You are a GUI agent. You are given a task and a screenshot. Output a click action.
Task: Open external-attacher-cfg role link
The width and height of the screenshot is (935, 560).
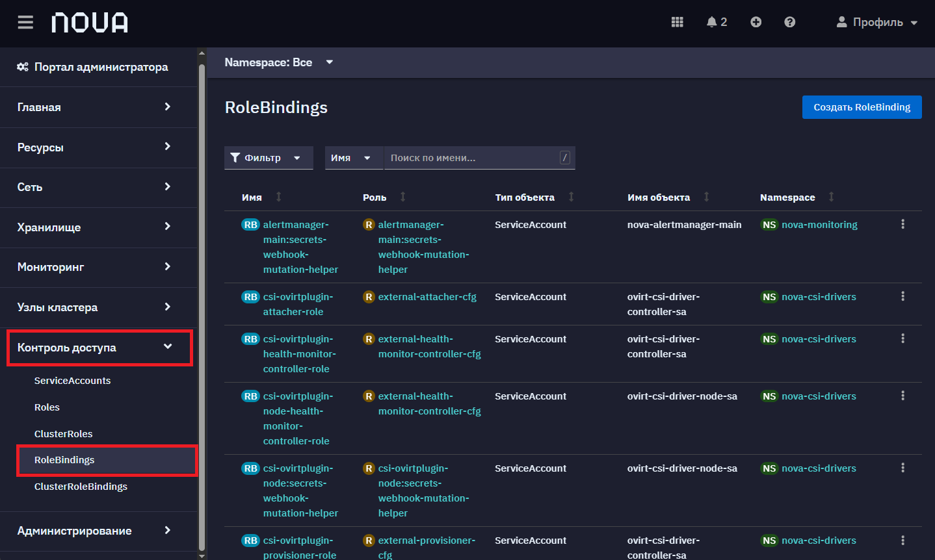tap(427, 297)
